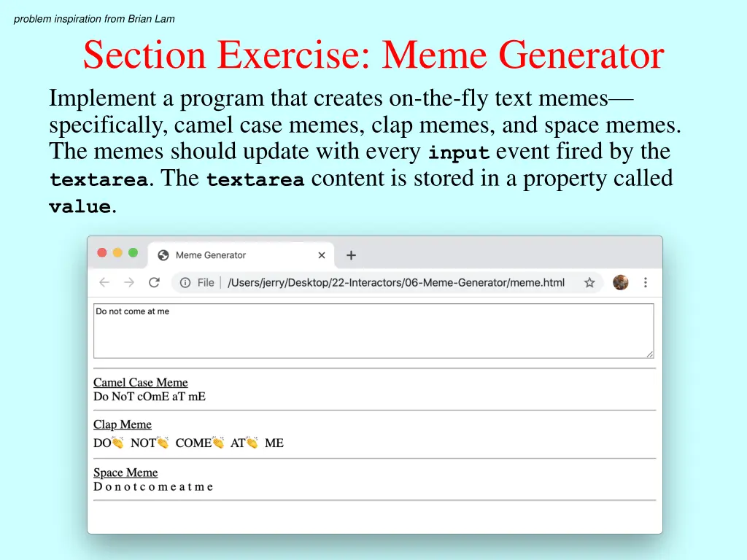Select the Meme Generator tab title
This screenshot has height=560, width=747.
tap(211, 255)
